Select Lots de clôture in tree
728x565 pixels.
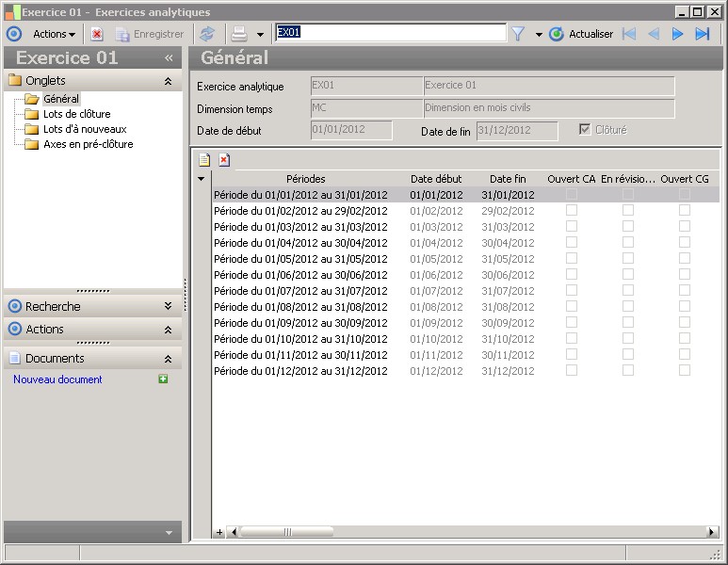pyautogui.click(x=76, y=114)
